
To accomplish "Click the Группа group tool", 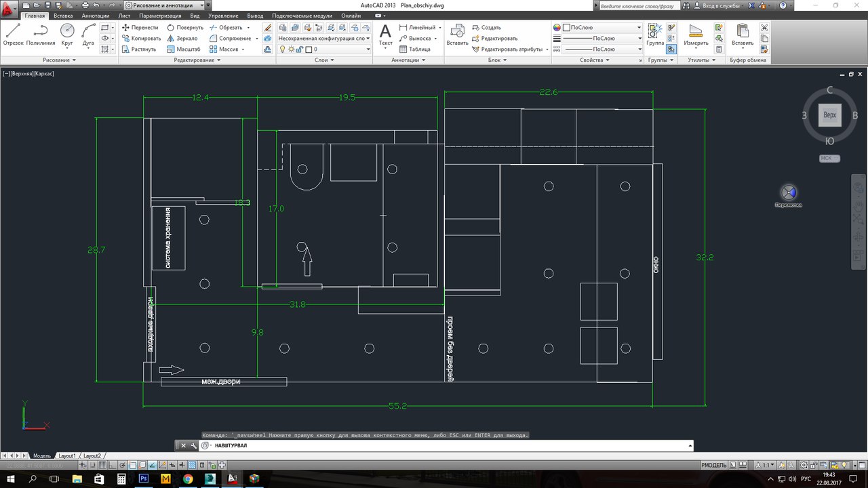I will click(655, 34).
